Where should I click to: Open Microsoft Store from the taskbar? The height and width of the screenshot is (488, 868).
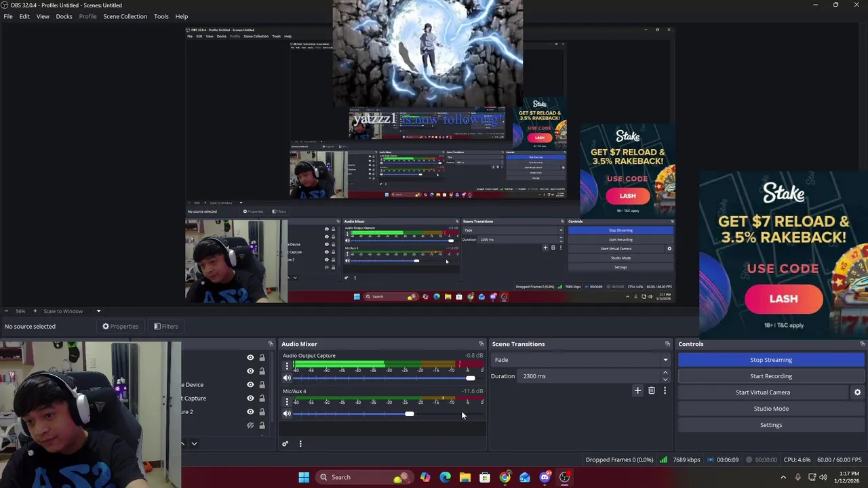[x=485, y=477]
